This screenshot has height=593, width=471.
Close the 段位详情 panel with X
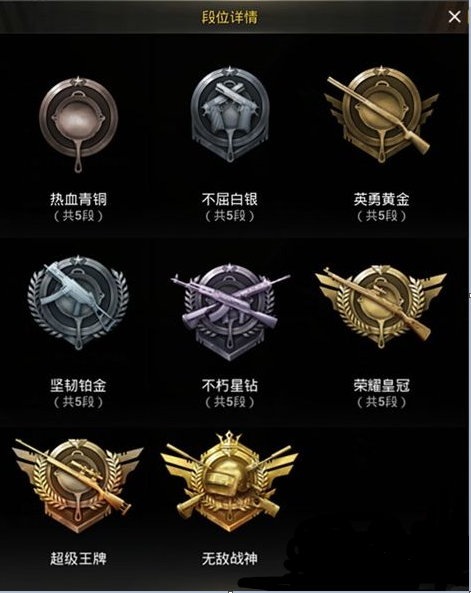click(x=454, y=16)
